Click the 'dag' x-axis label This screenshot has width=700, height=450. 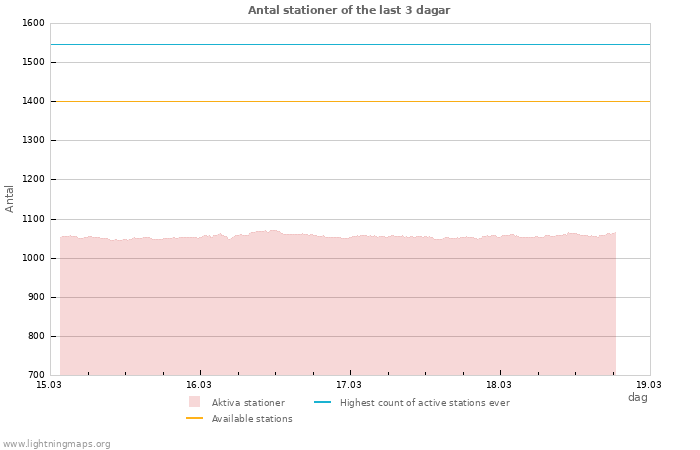click(637, 397)
